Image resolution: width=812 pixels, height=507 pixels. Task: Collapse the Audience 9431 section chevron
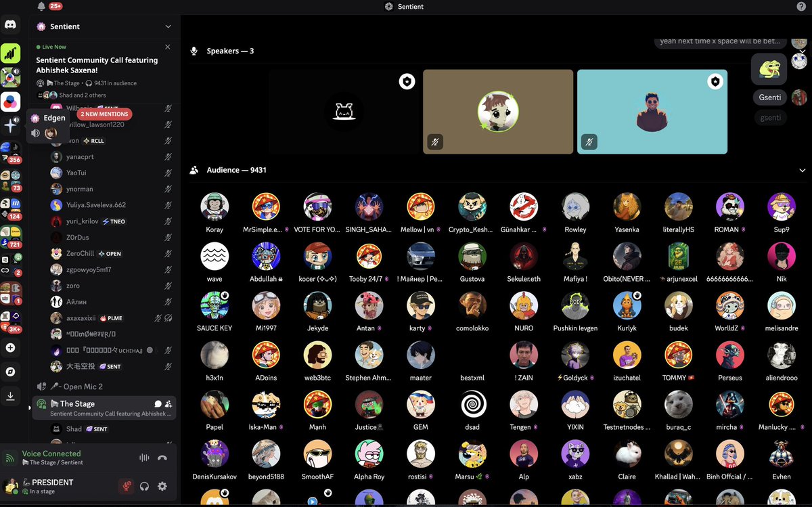pos(803,171)
